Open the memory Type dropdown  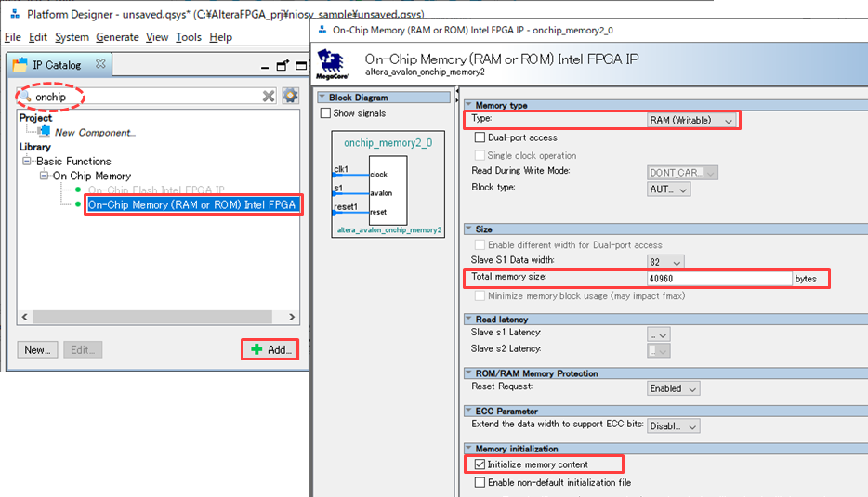pos(691,120)
